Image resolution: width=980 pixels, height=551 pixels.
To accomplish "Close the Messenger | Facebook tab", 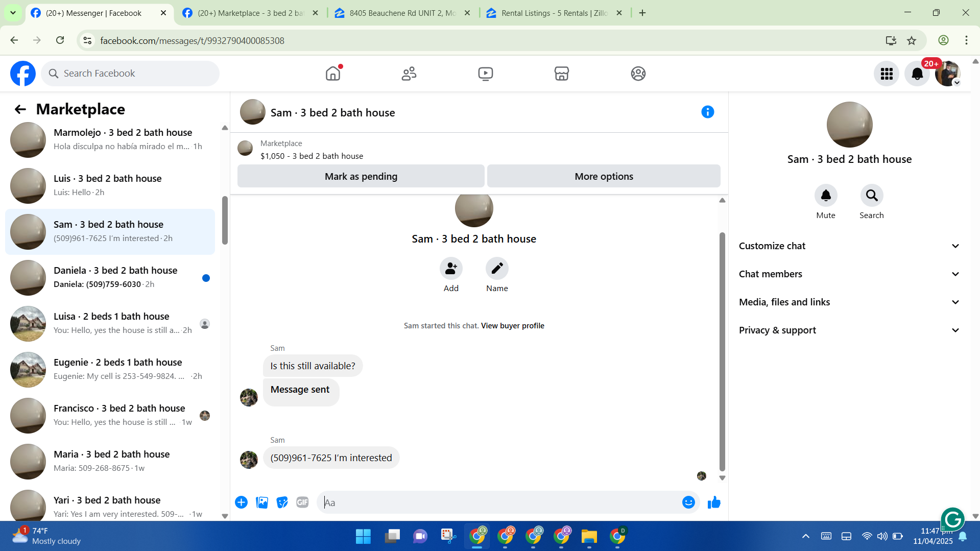I will click(x=163, y=13).
